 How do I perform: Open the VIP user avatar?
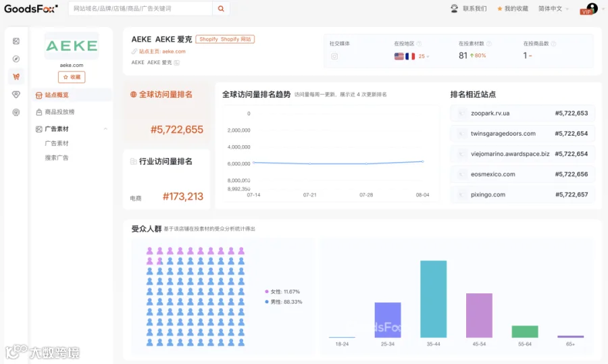590,9
